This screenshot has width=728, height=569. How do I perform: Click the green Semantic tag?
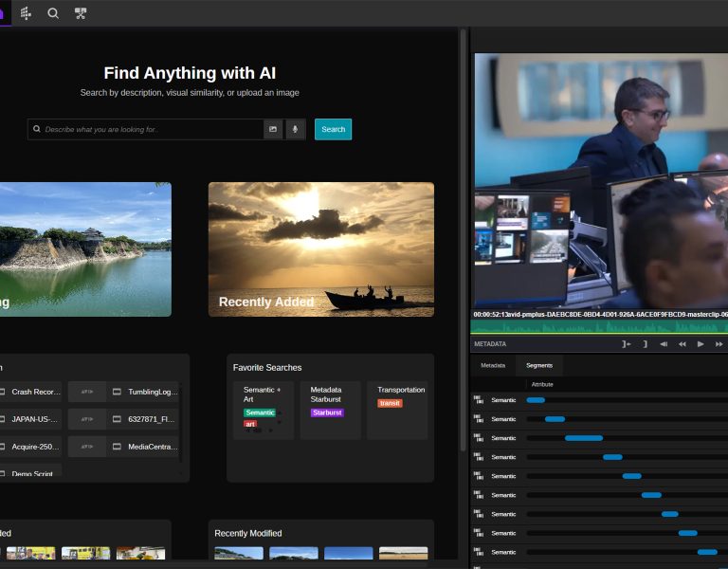click(260, 413)
